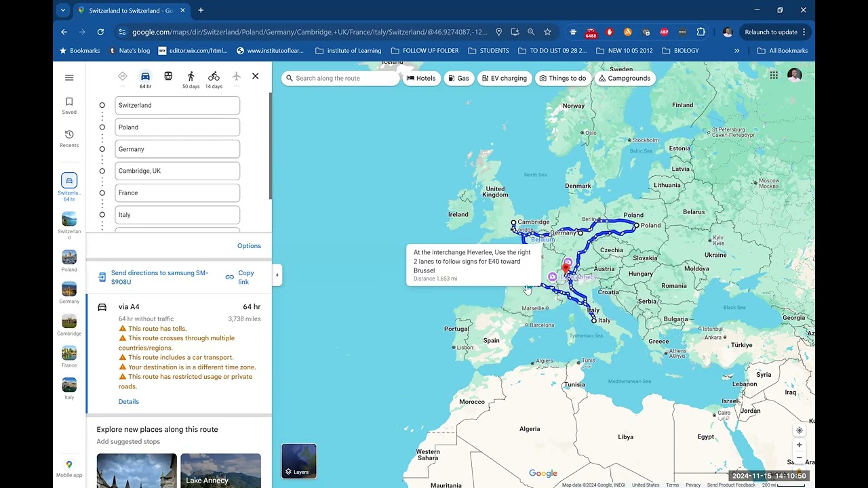Viewport: 868px width, 488px height.
Task: Click the install app icon in address bar
Action: click(515, 32)
